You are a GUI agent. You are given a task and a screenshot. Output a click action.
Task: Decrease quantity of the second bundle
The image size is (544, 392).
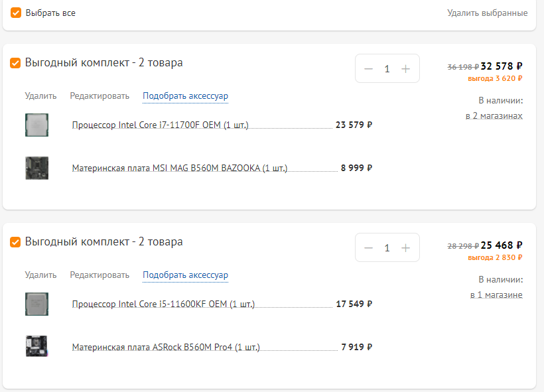(x=369, y=248)
